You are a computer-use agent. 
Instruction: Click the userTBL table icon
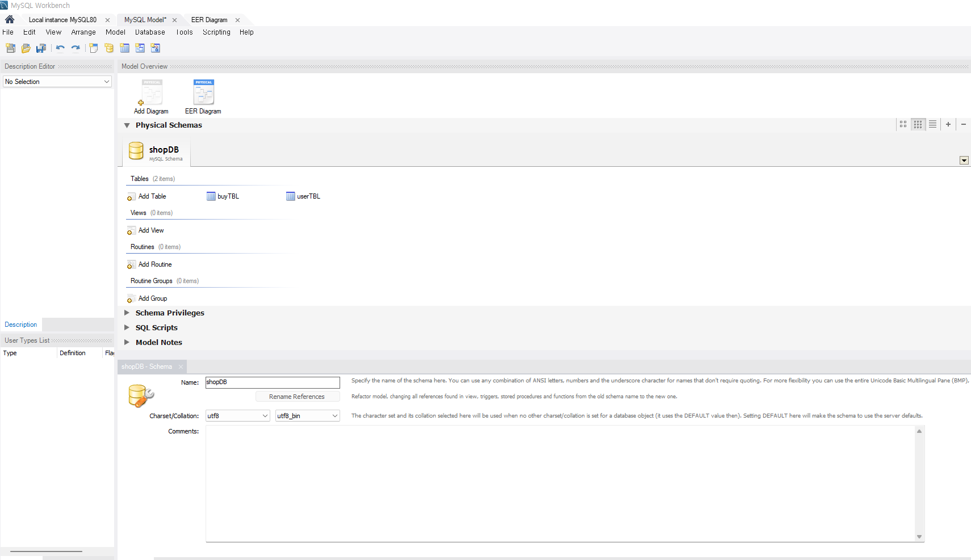290,196
